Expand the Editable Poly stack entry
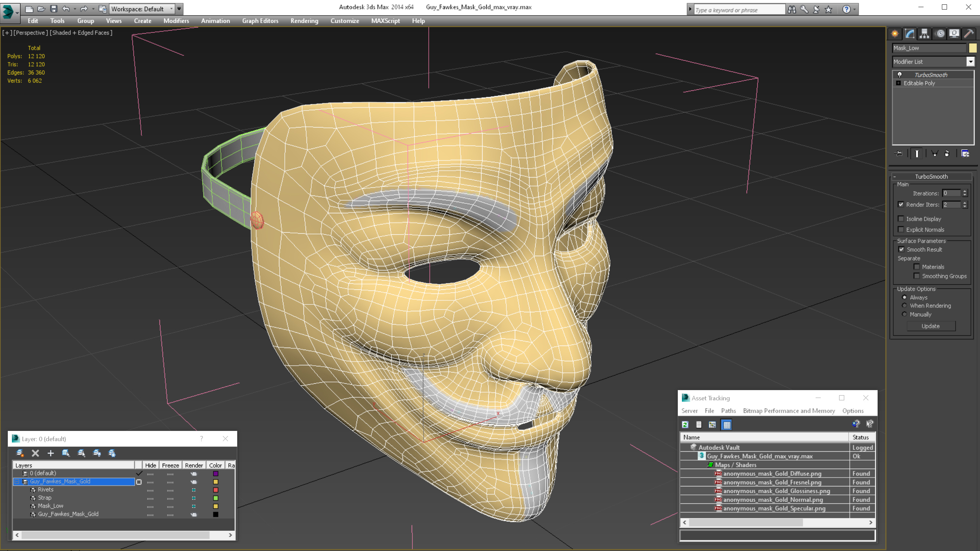Viewport: 980px width, 551px height. tap(899, 83)
